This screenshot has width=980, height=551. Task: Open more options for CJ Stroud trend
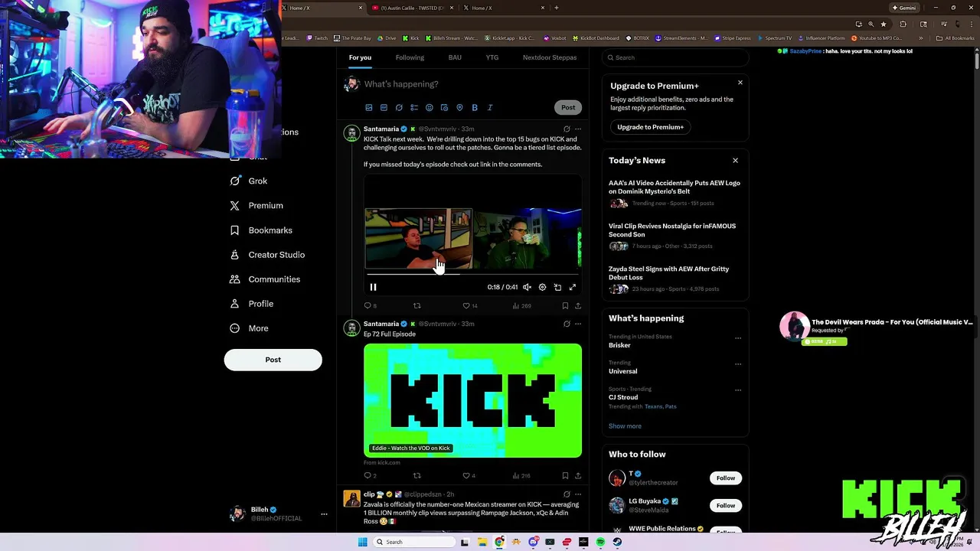[x=738, y=390]
